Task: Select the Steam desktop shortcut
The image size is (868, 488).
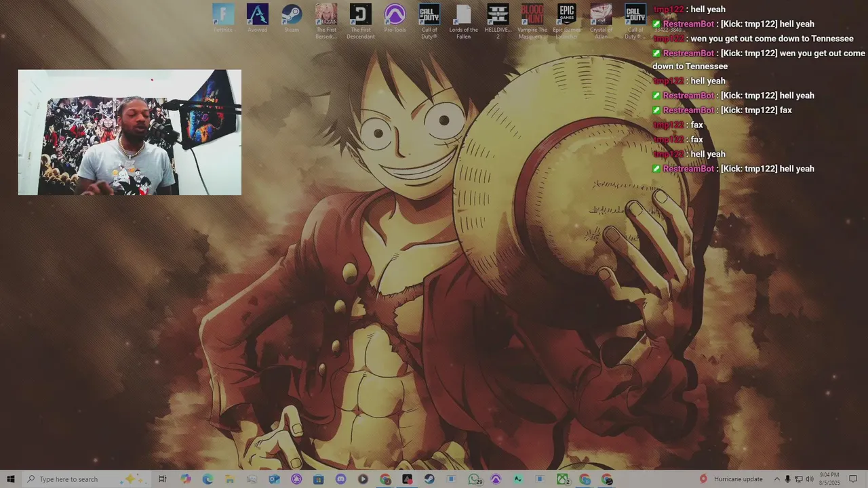Action: pyautogui.click(x=292, y=18)
